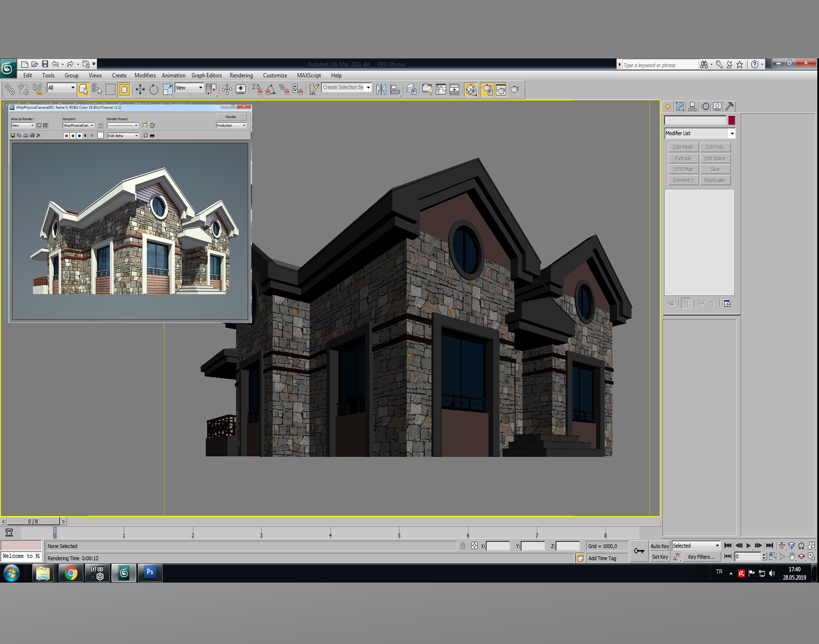Activate the Select Object tool
This screenshot has width=819, height=644.
(83, 89)
